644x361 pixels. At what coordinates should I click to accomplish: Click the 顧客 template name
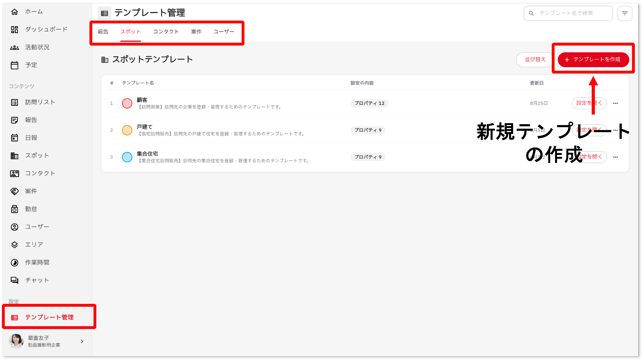click(x=142, y=100)
